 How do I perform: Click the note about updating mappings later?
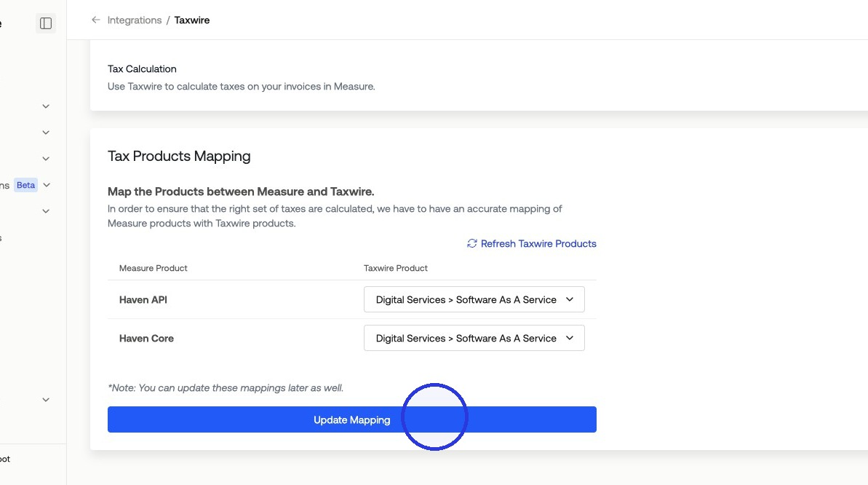(226, 388)
